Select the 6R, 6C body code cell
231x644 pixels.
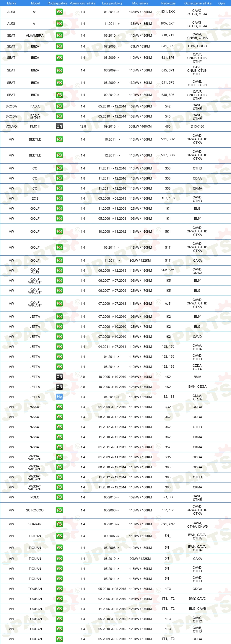pos(168,497)
